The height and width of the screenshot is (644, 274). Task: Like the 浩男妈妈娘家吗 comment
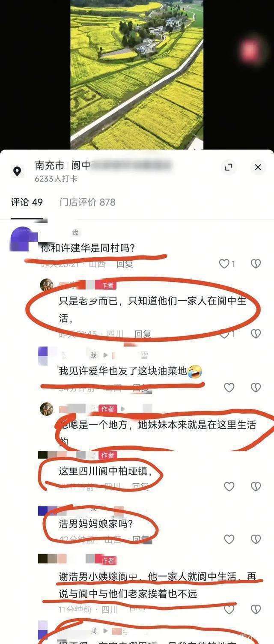point(229,539)
